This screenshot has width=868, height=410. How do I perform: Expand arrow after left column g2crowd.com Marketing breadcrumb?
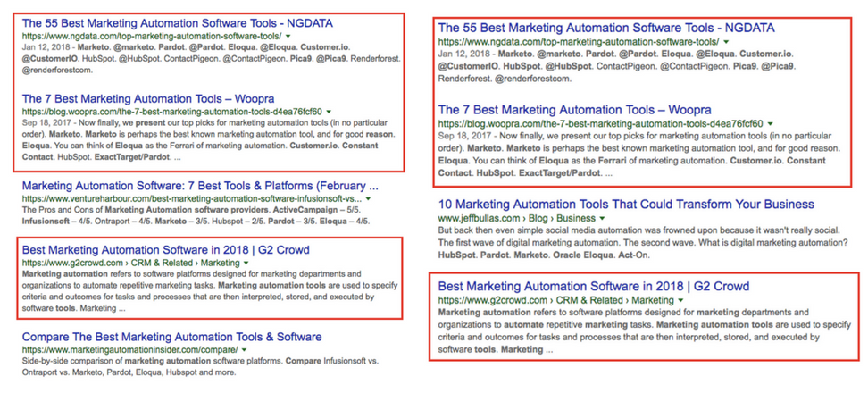click(246, 264)
